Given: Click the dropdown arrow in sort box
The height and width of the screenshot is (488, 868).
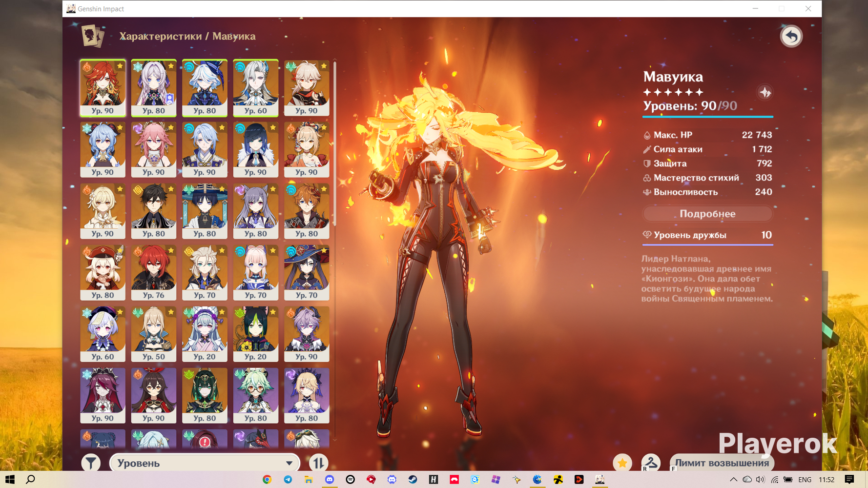Looking at the screenshot, I should (x=289, y=463).
